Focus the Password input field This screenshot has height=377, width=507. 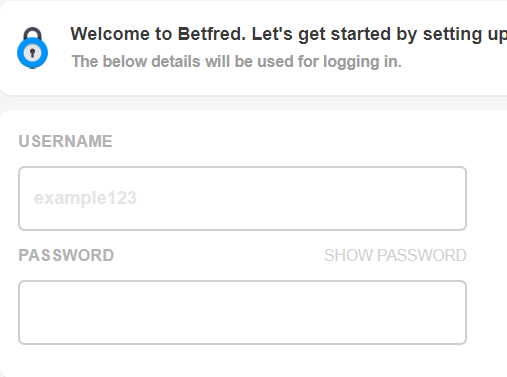pos(242,312)
